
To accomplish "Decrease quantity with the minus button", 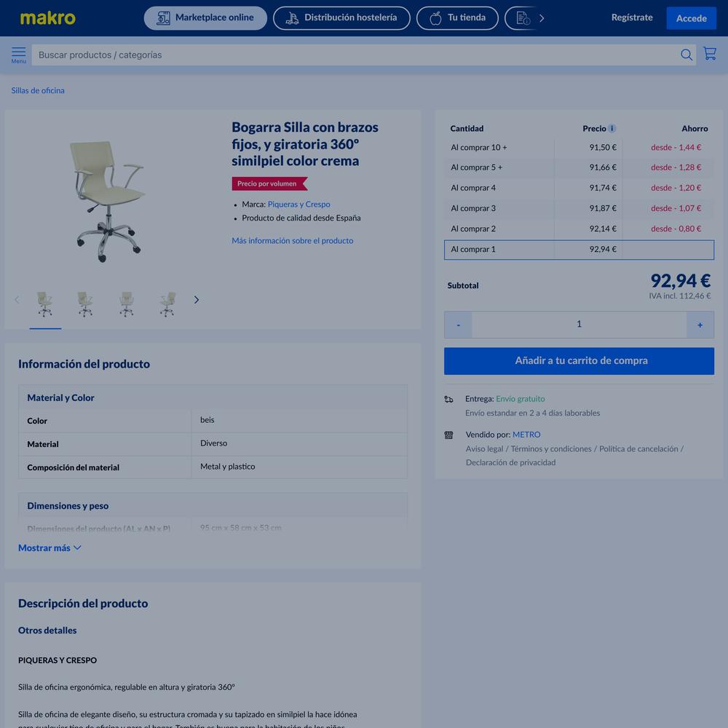I will coord(458,325).
